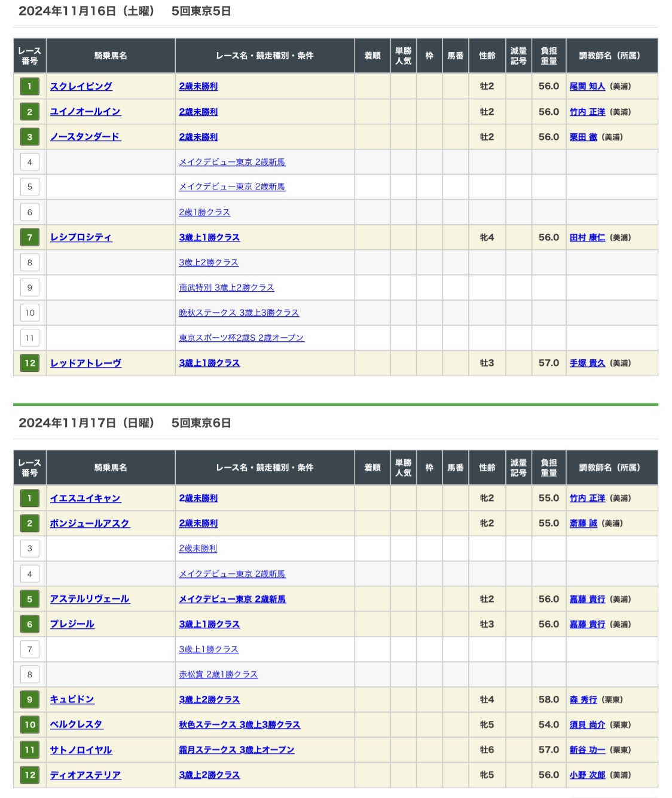The width and height of the screenshot is (672, 798).
Task: Open November 17 race 7 3歳上1勝クラス link
Action: click(209, 649)
